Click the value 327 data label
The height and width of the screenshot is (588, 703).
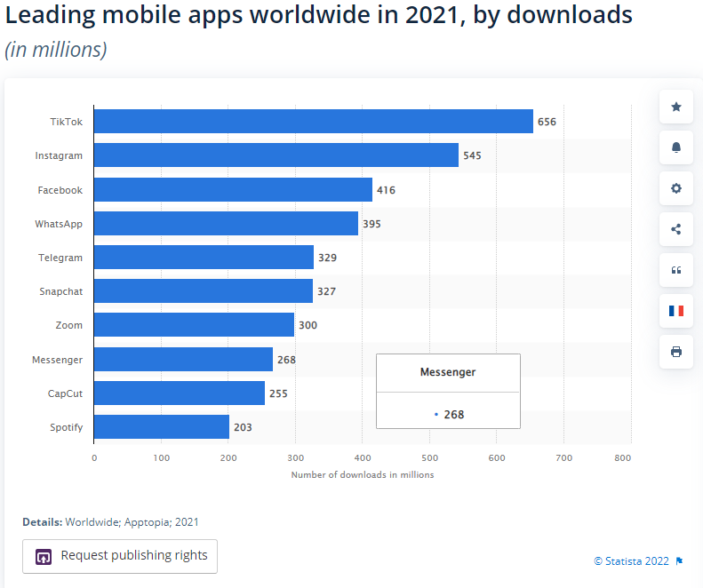pyautogui.click(x=326, y=291)
